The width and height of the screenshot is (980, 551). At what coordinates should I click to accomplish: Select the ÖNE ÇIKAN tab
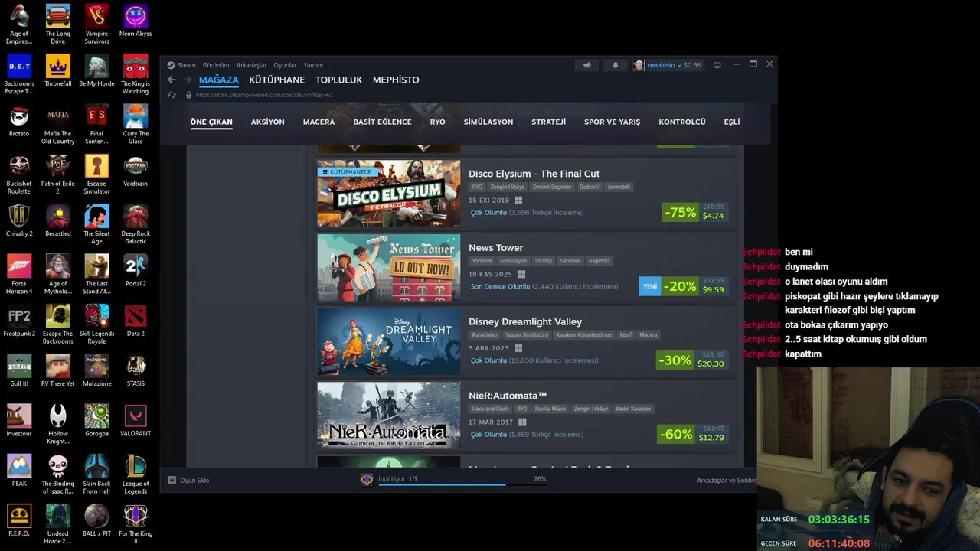[x=211, y=122]
